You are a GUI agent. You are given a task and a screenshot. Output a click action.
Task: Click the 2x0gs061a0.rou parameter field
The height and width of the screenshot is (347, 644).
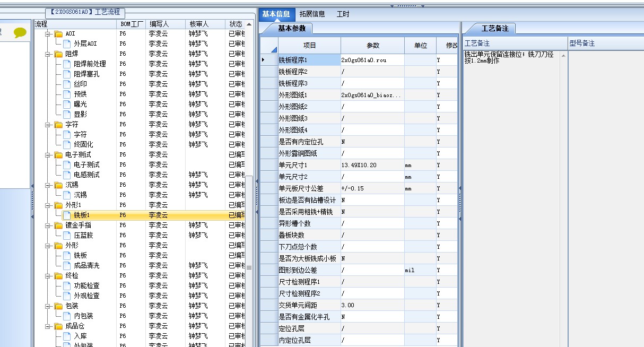(372, 60)
